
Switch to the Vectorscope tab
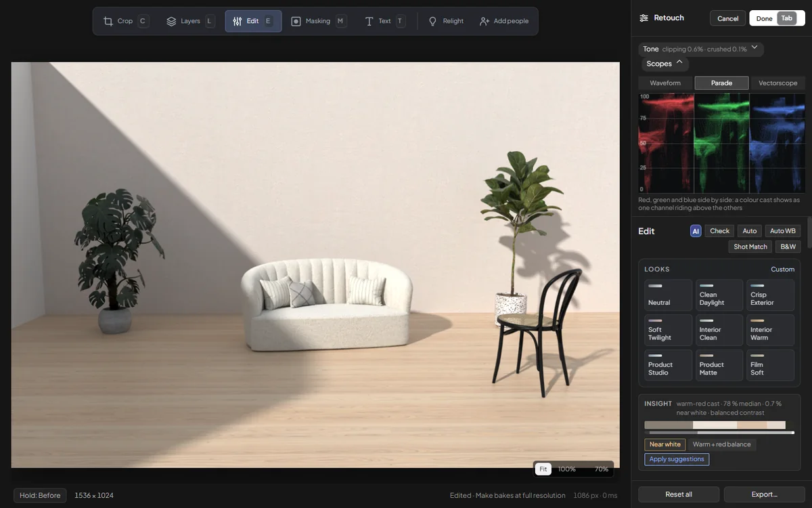(x=777, y=83)
